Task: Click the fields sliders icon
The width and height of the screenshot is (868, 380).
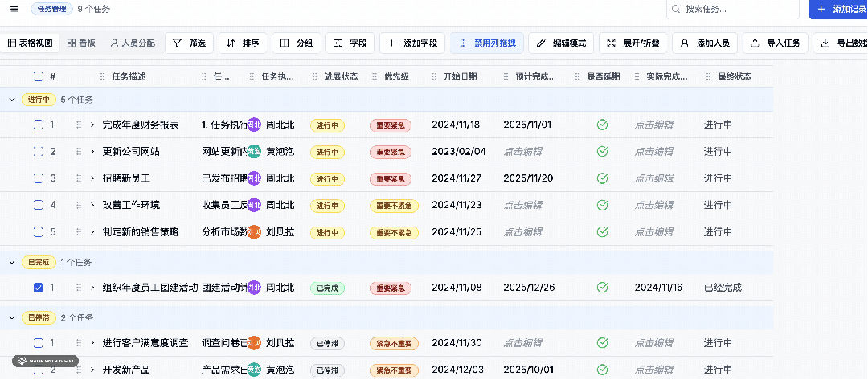Action: click(x=338, y=43)
